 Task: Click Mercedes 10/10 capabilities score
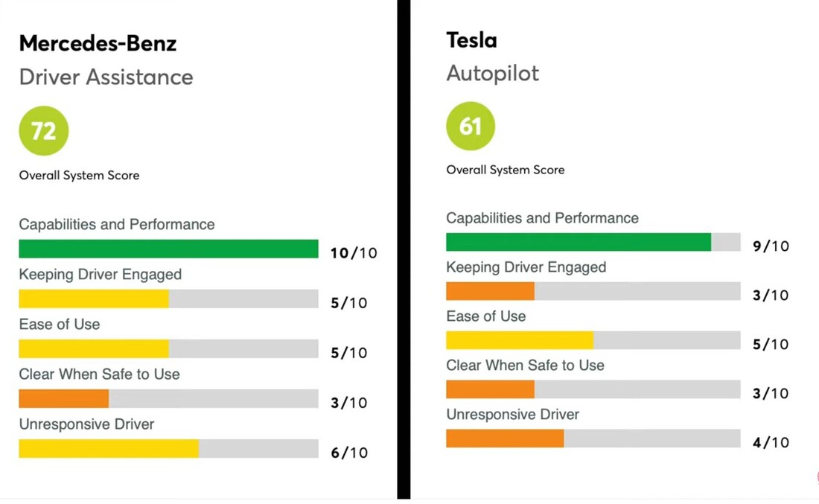[354, 253]
